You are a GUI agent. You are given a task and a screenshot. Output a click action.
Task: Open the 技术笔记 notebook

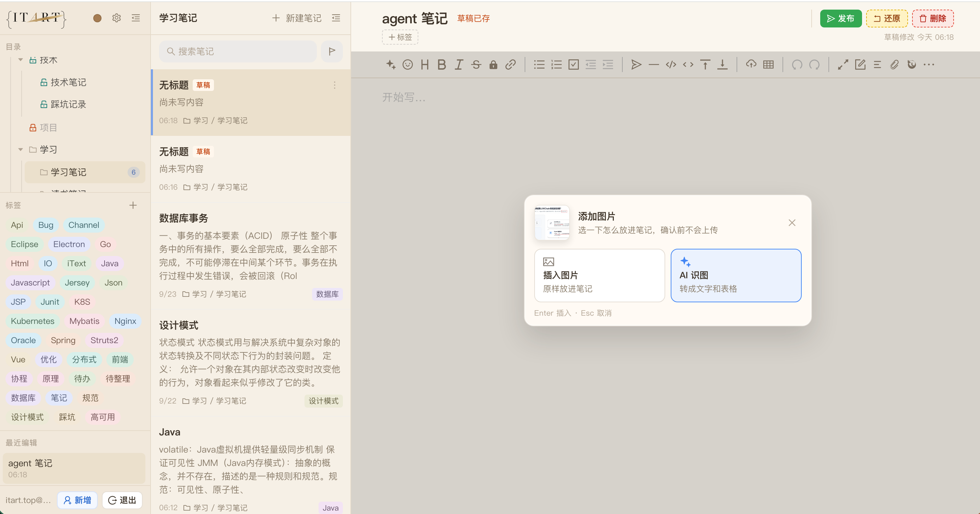69,82
